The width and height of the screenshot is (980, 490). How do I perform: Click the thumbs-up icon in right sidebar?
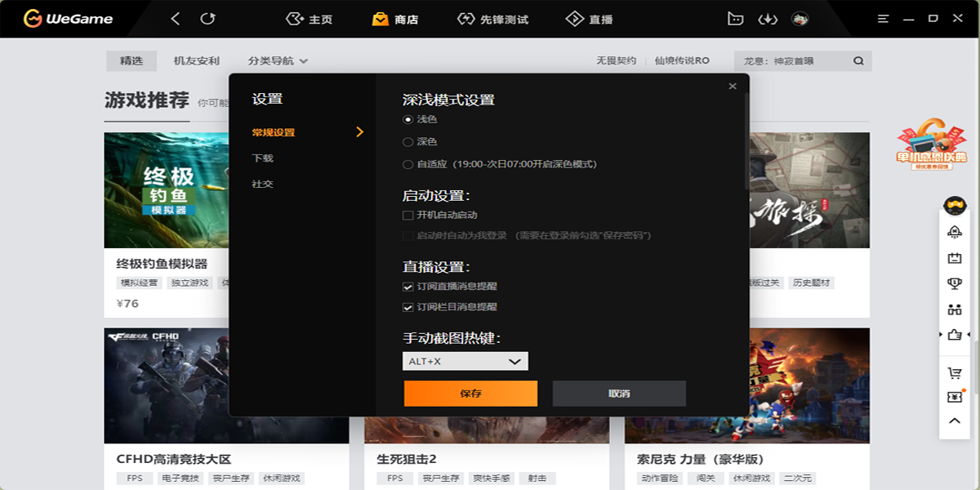[x=955, y=335]
